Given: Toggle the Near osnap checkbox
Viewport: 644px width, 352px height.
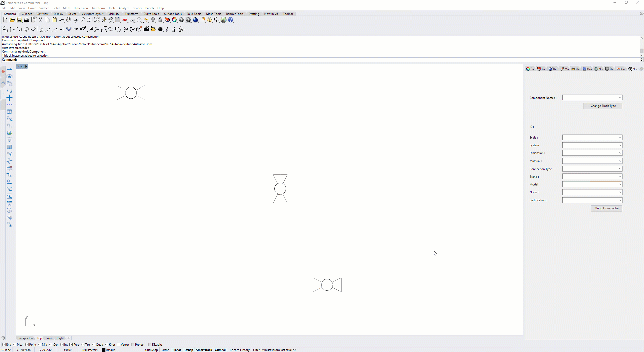Looking at the screenshot, I should click(15, 345).
